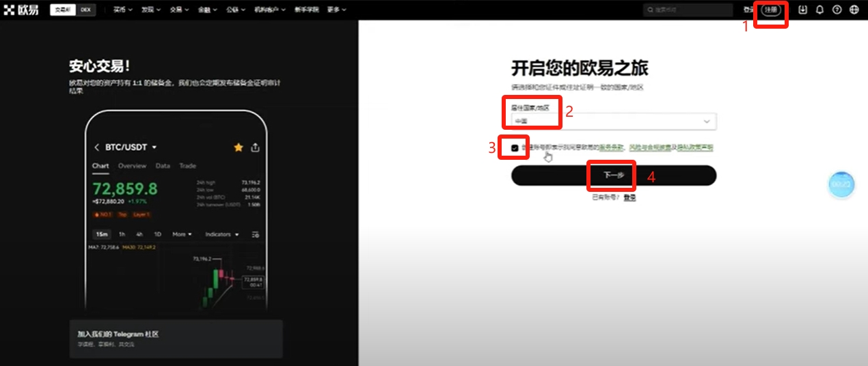Open the 风险与合规披露 link
Screen dimensions: 868x366
(649, 147)
